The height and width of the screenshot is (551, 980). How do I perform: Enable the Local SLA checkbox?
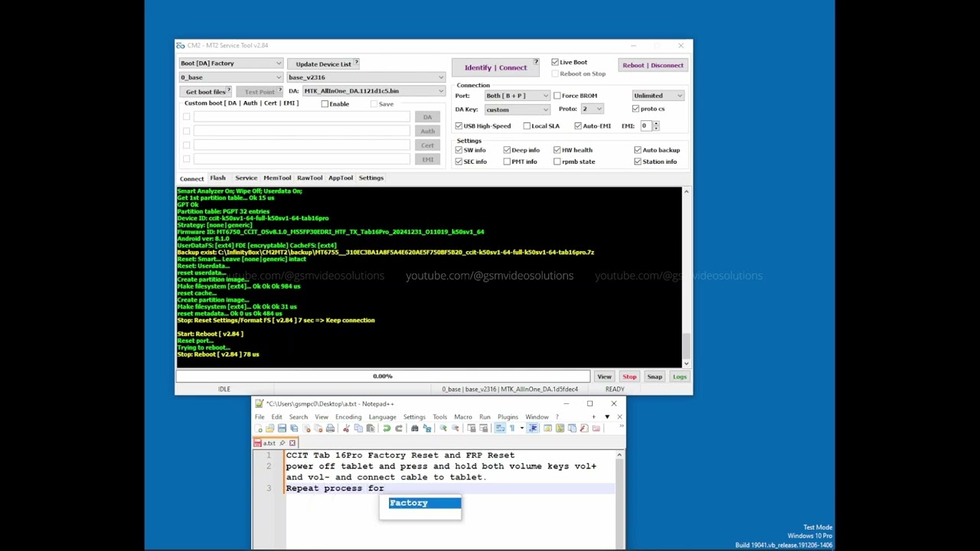pos(527,126)
